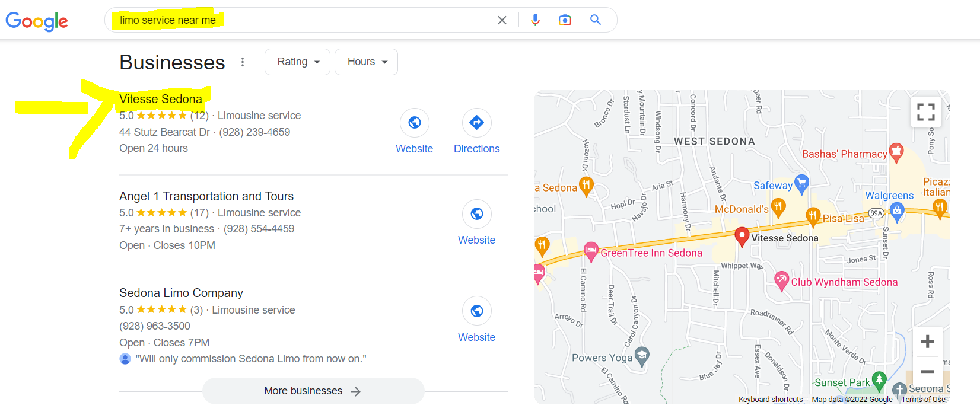Select Pisa Lisa restaurant map marker
The image size is (980, 418).
(x=813, y=217)
